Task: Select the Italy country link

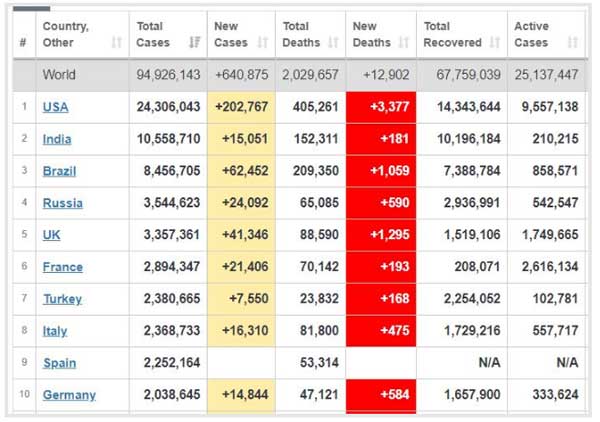Action: click(56, 331)
